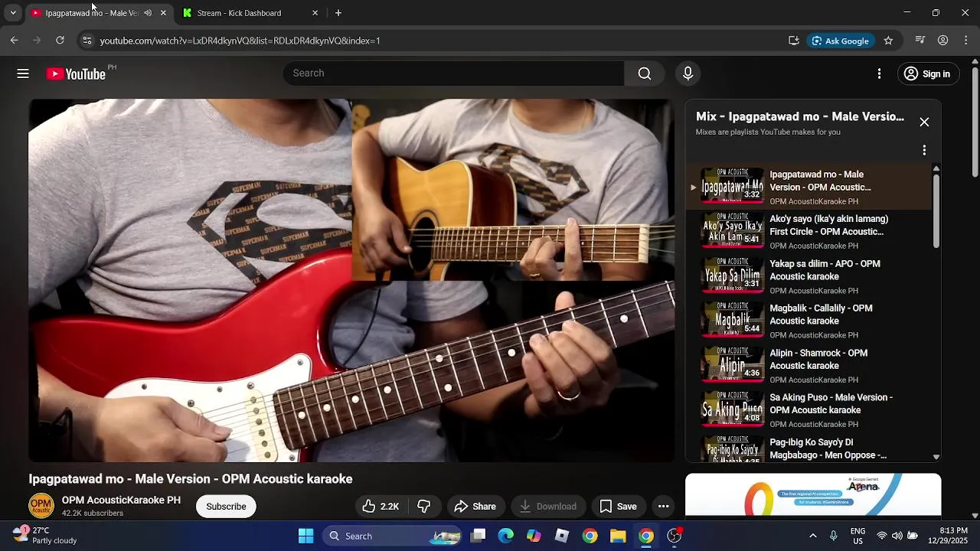Mute the YouTube tab audio icon

(148, 13)
